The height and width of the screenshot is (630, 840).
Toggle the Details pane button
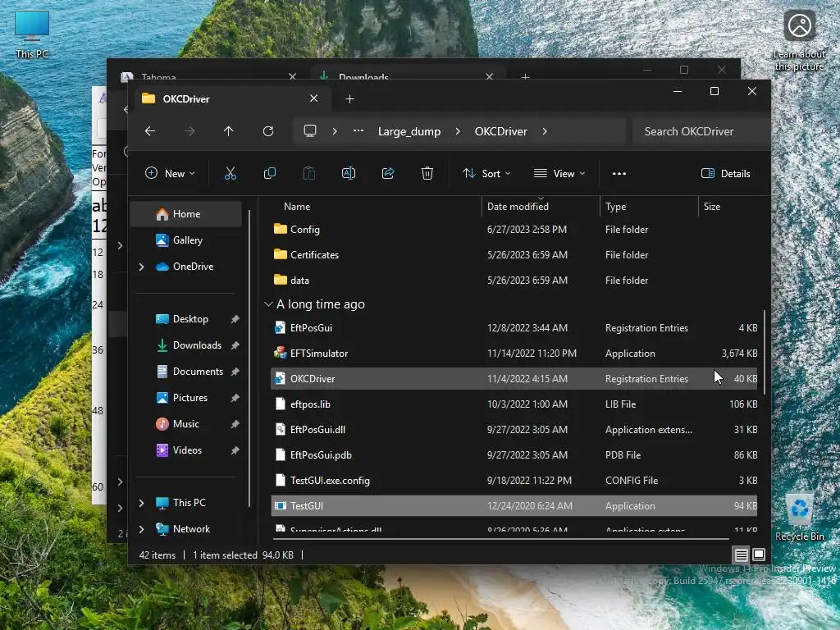pos(726,174)
